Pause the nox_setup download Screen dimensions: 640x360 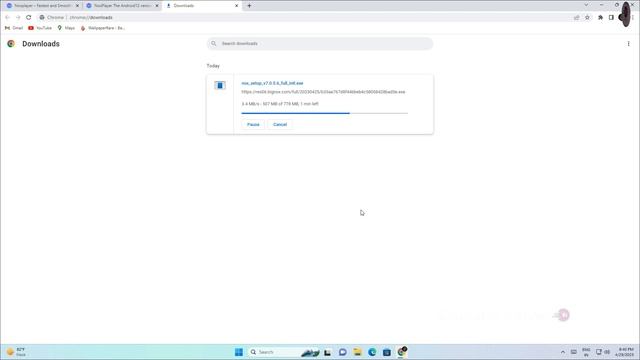[253, 124]
